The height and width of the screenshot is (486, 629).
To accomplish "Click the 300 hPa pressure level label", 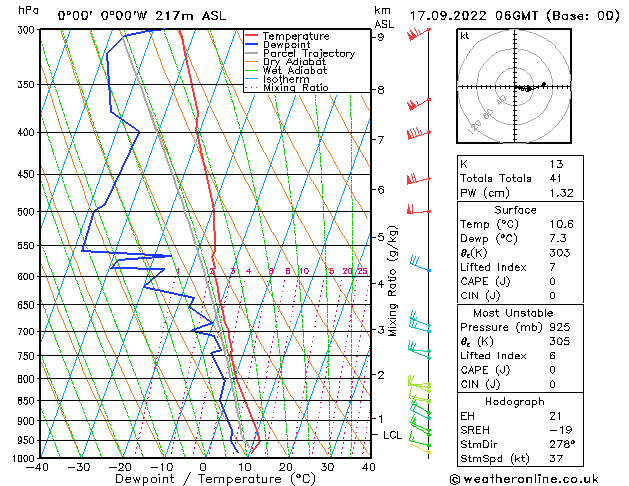I will (28, 30).
